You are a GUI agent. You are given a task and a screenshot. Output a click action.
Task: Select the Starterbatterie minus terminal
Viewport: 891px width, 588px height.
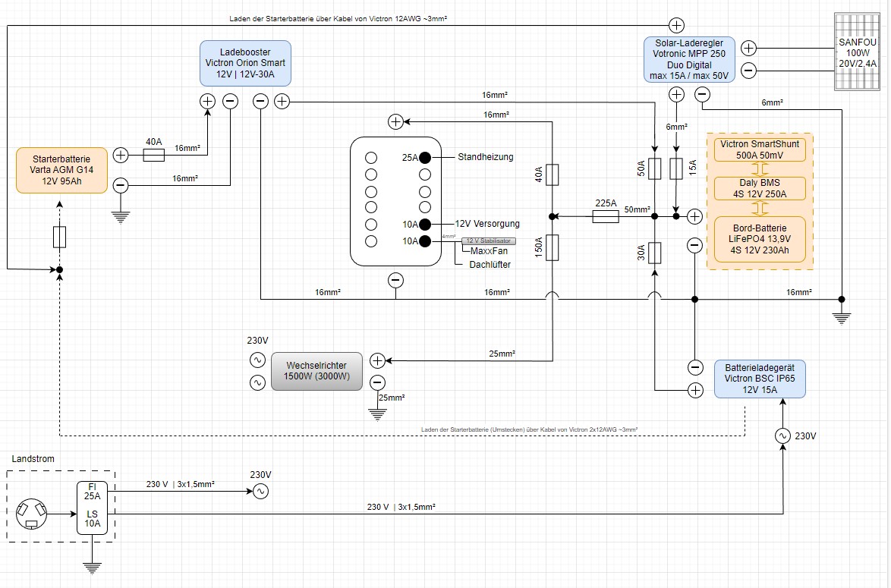121,185
